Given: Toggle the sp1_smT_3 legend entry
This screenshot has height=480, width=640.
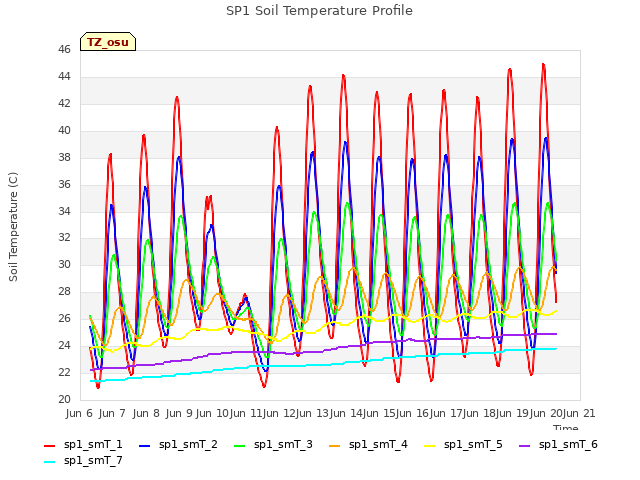Looking at the screenshot, I should [273, 444].
